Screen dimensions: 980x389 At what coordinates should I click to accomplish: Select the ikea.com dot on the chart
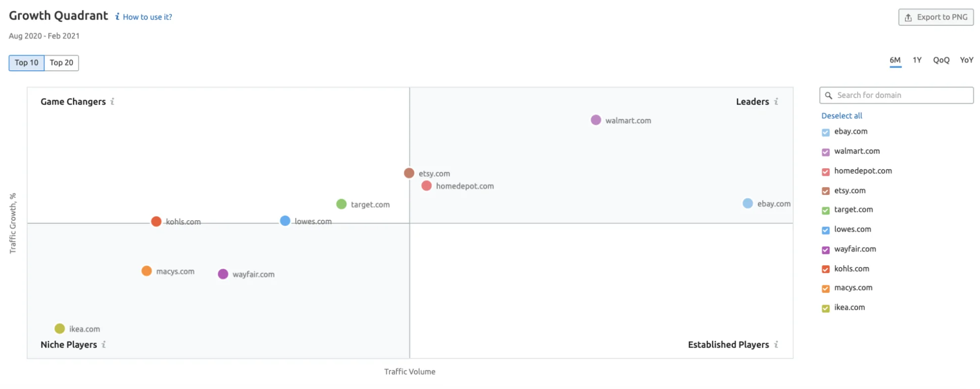(60, 329)
